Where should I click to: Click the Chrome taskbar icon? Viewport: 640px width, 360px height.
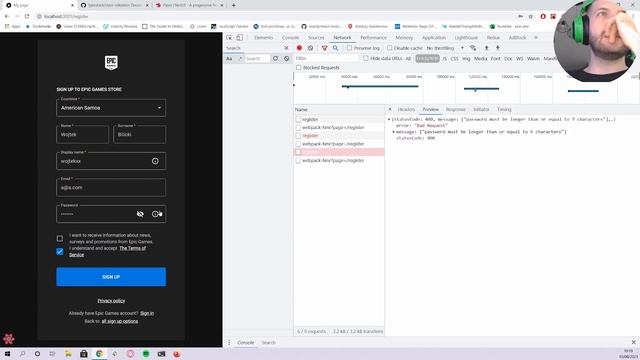pyautogui.click(x=99, y=354)
